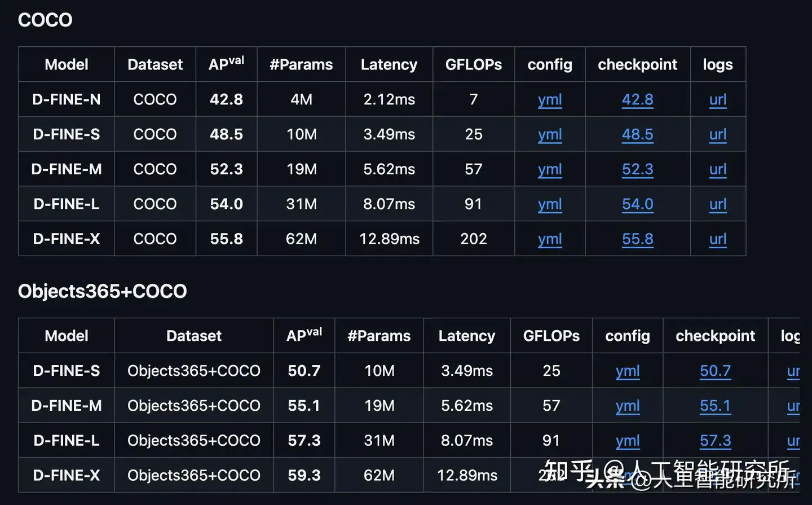Screen dimensions: 812x505
Task: Click the 62M params cell in Objects365+COCO table
Action: tap(379, 475)
